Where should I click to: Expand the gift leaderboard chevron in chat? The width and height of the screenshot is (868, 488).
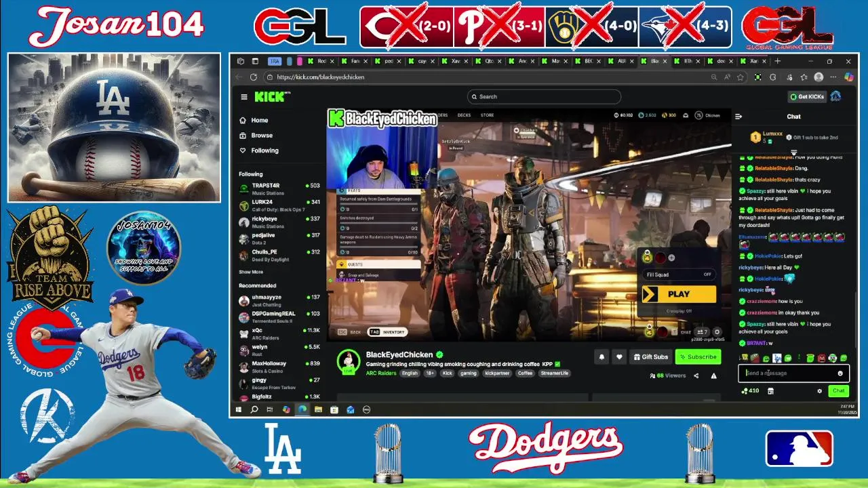click(x=794, y=152)
